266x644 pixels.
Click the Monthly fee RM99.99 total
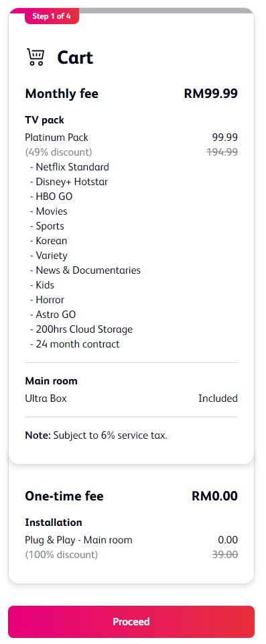pyautogui.click(x=210, y=93)
